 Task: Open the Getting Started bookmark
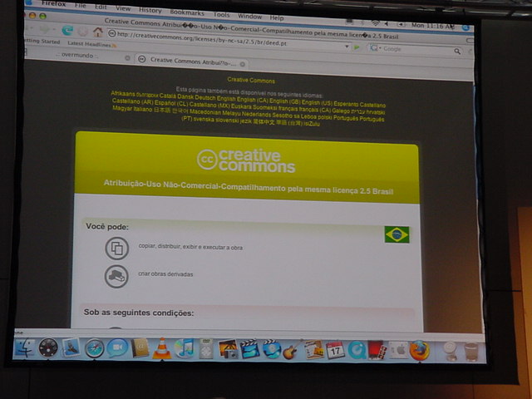coord(42,42)
